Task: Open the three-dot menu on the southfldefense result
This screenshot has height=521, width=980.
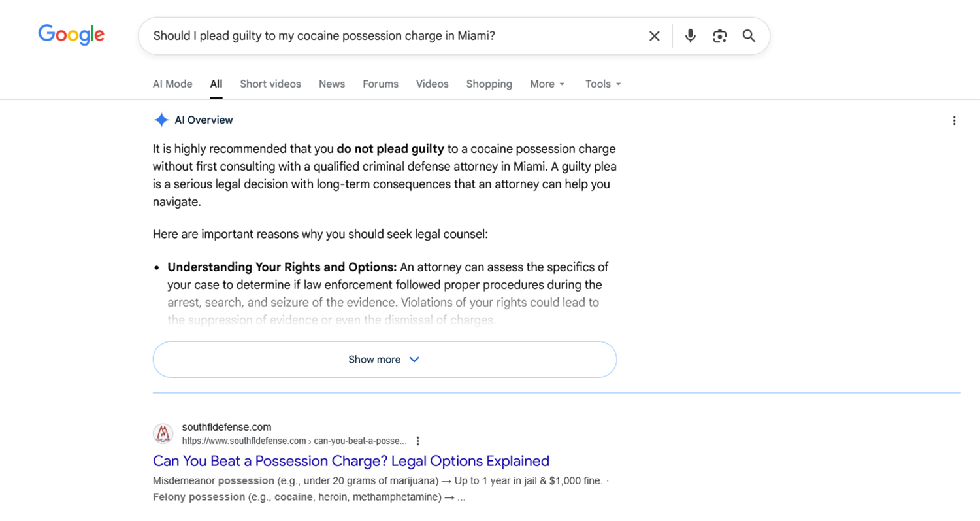Action: click(418, 441)
